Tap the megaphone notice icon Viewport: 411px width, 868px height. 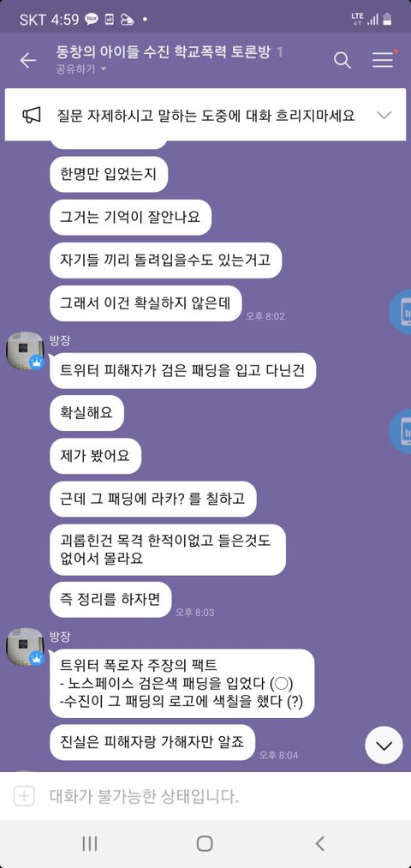click(x=32, y=115)
